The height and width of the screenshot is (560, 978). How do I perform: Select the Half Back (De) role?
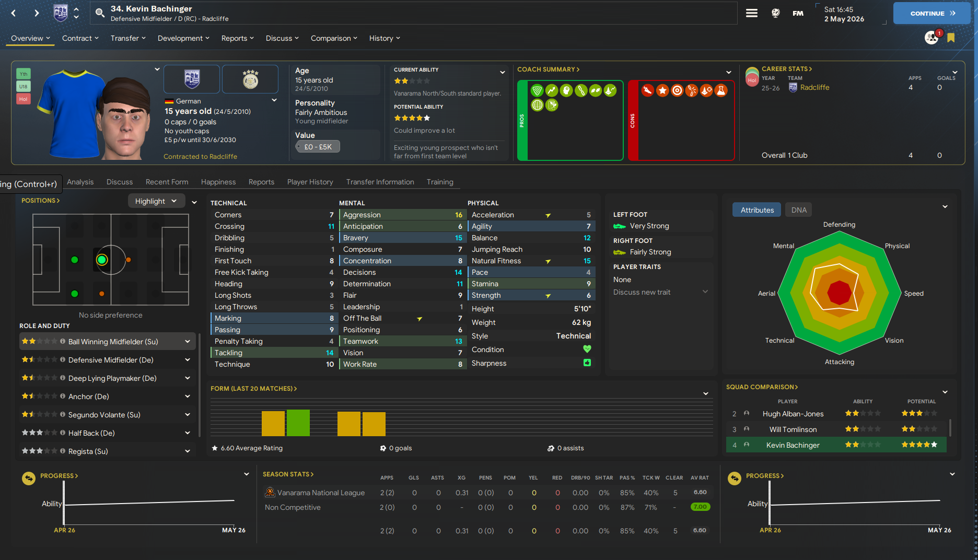tap(108, 433)
